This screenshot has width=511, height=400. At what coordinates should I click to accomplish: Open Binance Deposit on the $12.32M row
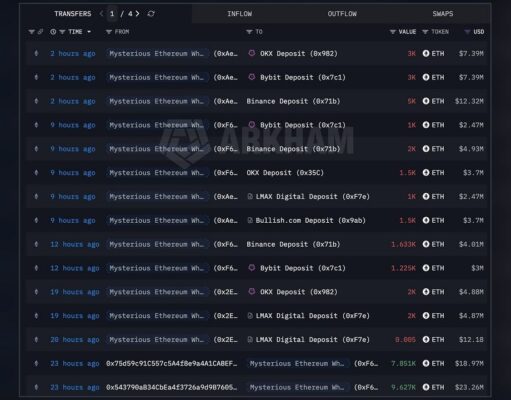coord(293,101)
